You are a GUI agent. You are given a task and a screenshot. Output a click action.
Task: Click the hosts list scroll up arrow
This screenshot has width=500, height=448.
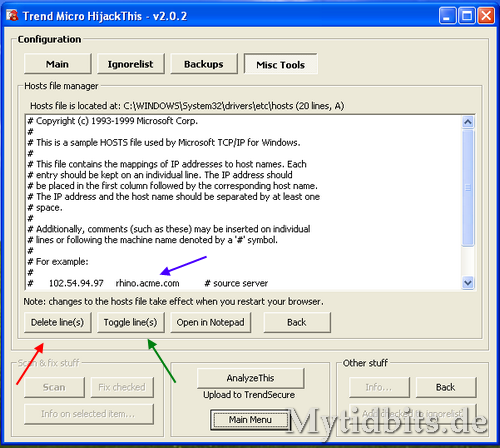point(468,122)
